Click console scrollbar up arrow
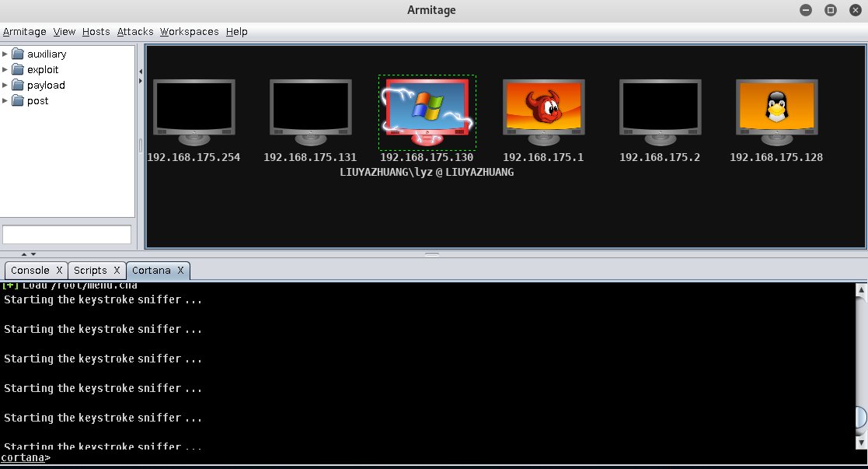 click(x=861, y=289)
